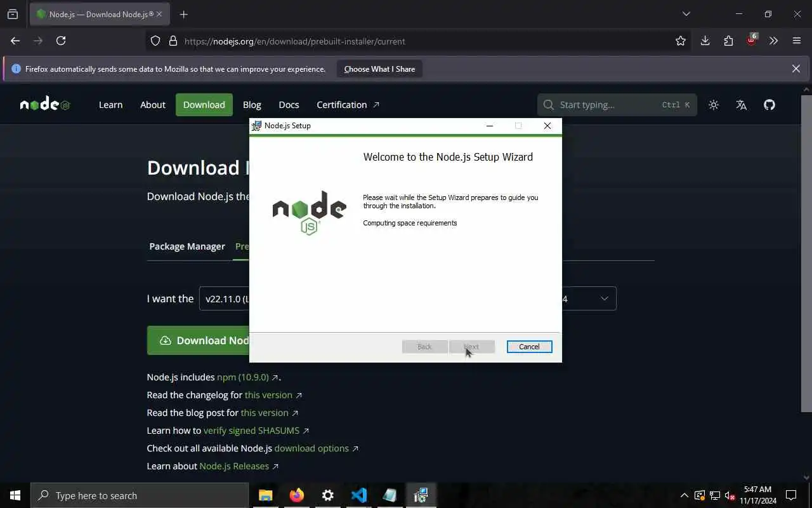Open the Firefox hamburger application menu
Screen dimensions: 812x508
coord(797,41)
